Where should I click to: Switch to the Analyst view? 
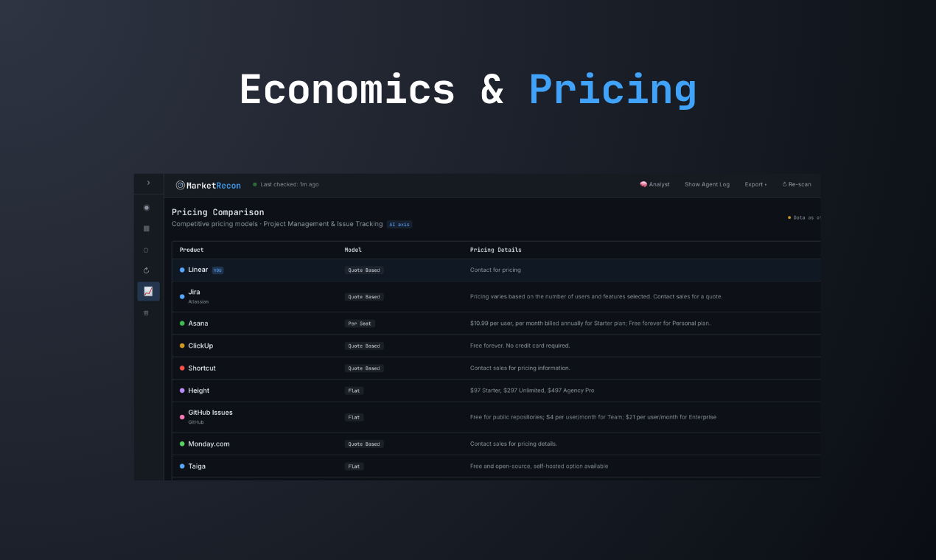pos(654,184)
